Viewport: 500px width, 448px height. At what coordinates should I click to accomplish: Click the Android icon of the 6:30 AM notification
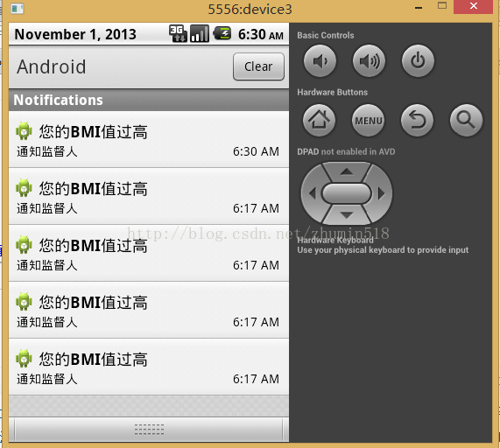coord(24,131)
